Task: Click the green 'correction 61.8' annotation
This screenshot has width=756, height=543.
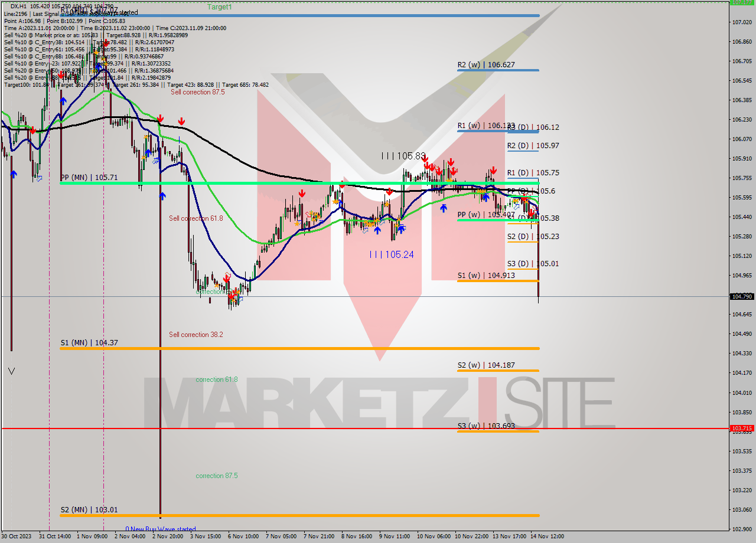Action: [x=217, y=380]
